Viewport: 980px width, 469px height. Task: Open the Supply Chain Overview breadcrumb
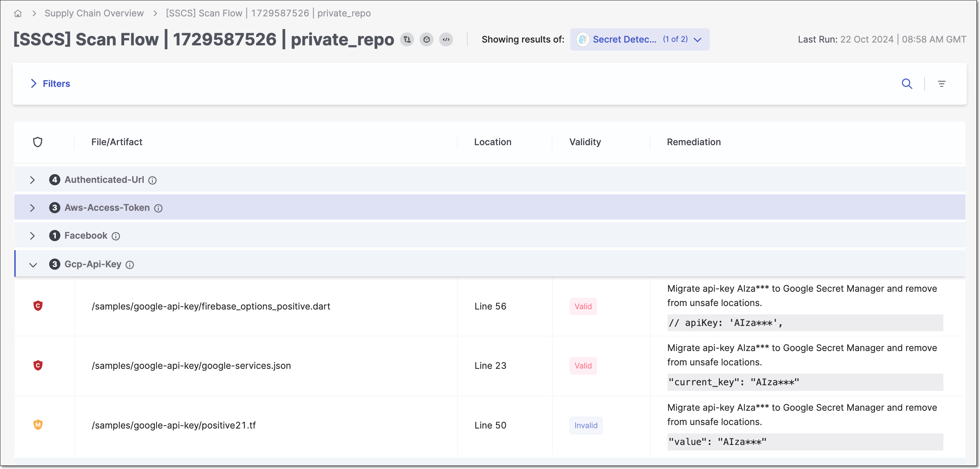(x=94, y=13)
